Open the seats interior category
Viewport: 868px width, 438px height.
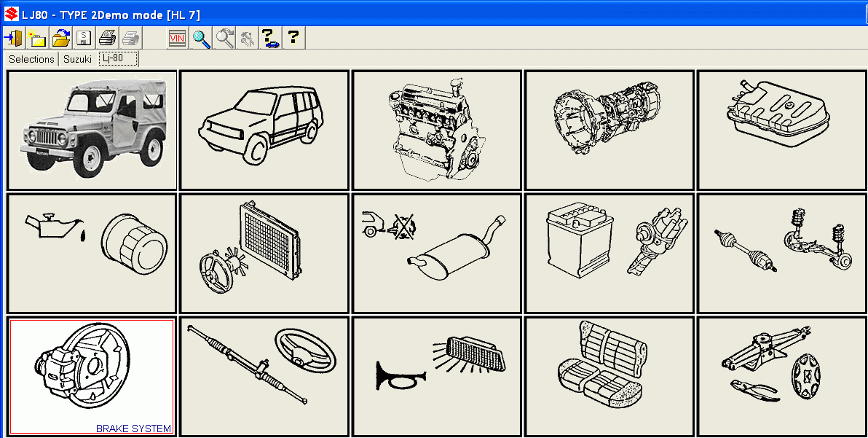pyautogui.click(x=609, y=377)
